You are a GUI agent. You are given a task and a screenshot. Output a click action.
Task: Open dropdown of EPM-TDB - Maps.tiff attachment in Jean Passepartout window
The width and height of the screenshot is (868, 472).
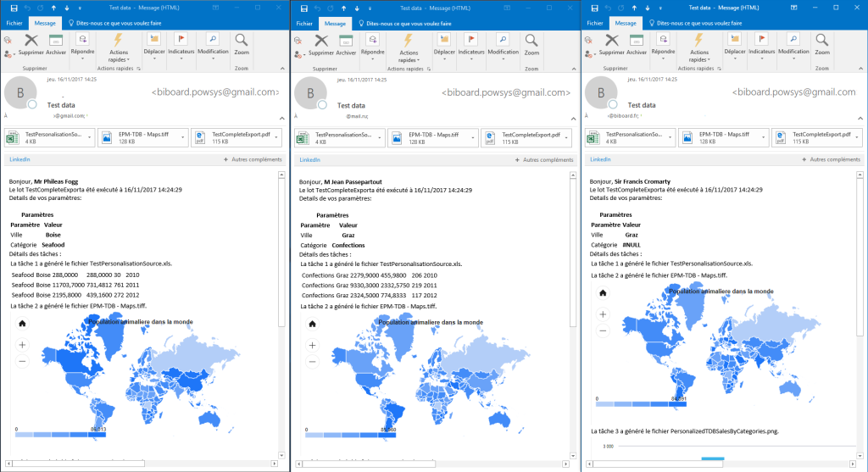(x=473, y=138)
